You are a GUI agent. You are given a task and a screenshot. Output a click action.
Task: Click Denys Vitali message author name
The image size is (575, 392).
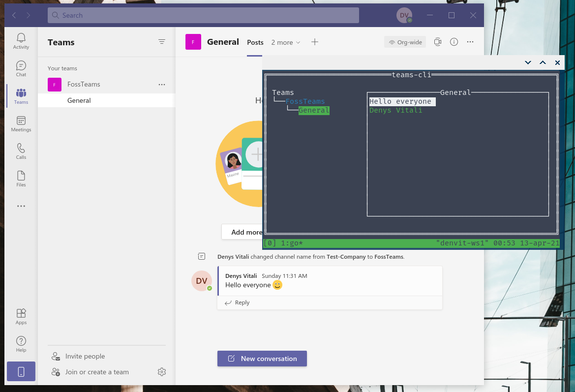(241, 276)
